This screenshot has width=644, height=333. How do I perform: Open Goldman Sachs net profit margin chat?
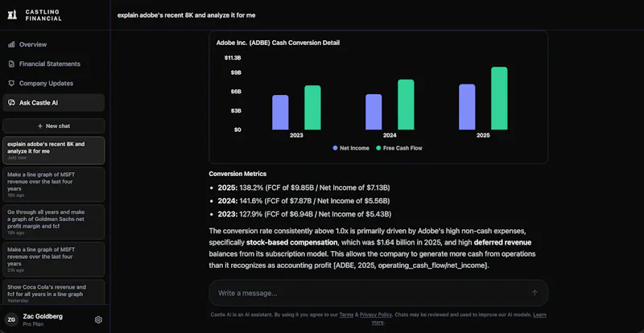tap(54, 222)
